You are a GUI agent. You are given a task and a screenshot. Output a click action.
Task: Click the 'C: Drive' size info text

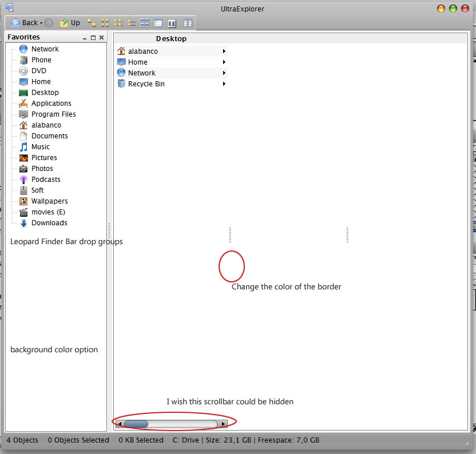point(246,440)
